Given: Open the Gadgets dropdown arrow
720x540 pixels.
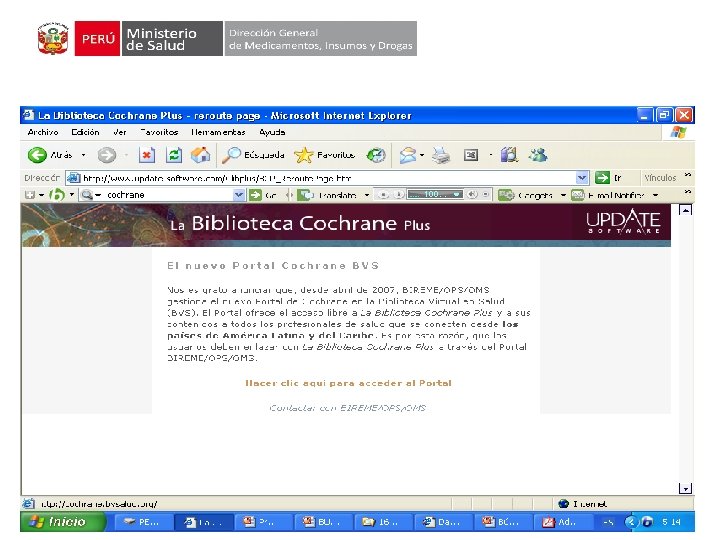Looking at the screenshot, I should 563,195.
